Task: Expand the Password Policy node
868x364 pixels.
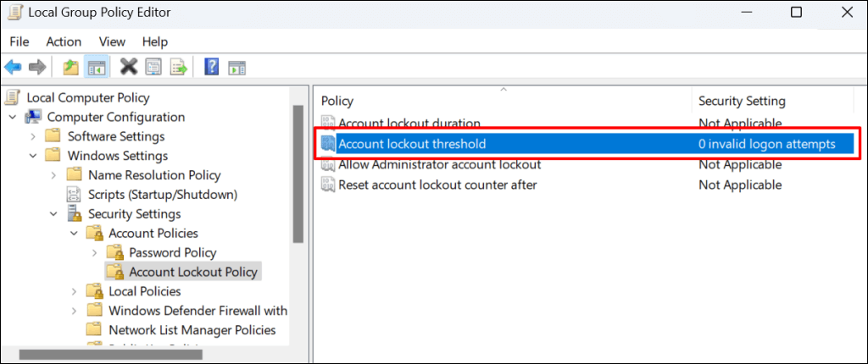Action: (x=94, y=252)
